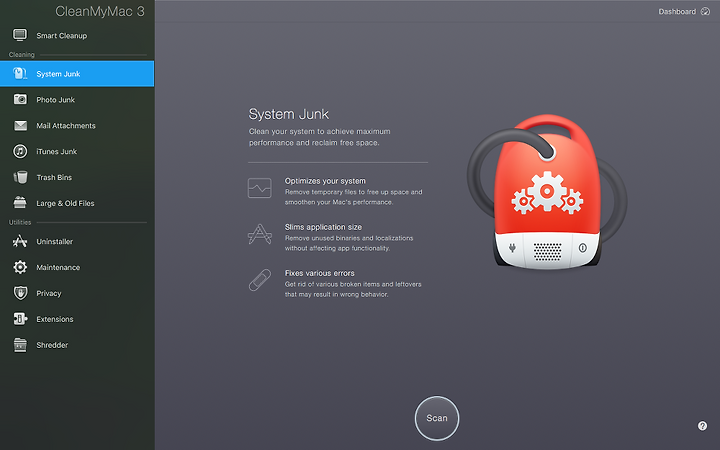Click the 'Optimizes your system' heading

pos(325,181)
